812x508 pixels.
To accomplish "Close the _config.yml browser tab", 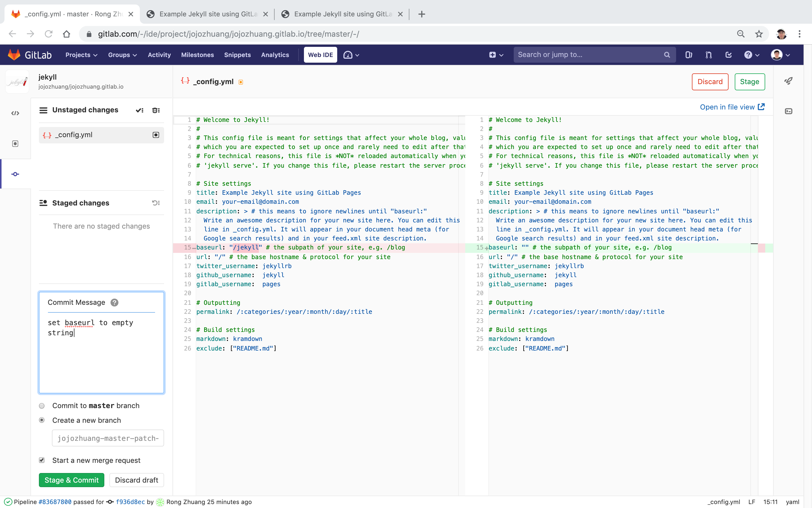I will click(x=131, y=14).
